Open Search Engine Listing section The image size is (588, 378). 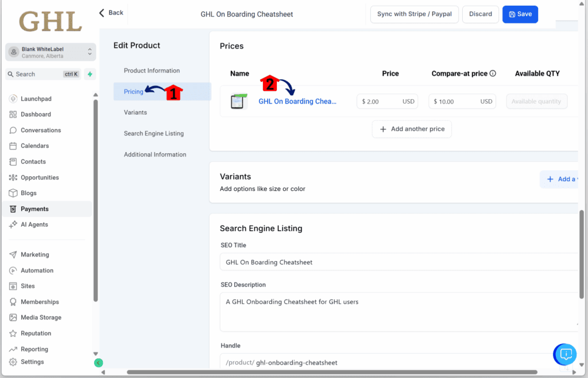point(154,134)
